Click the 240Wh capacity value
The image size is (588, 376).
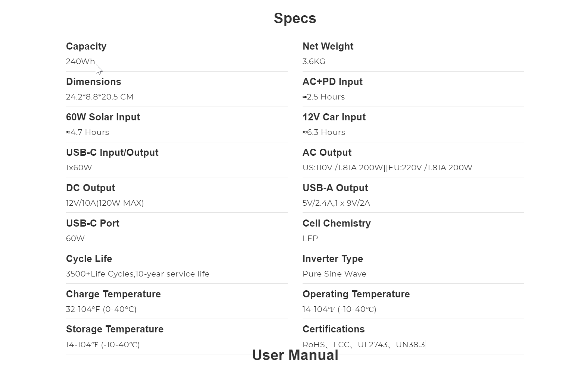tap(80, 61)
